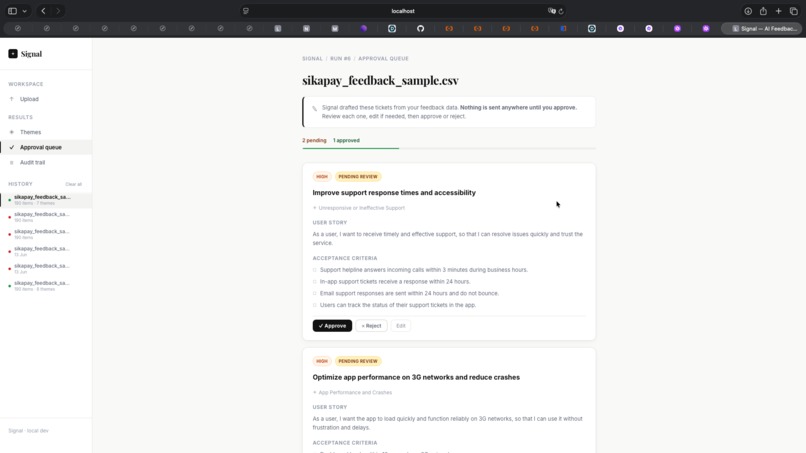Image resolution: width=806 pixels, height=453 pixels.
Task: Click the Audit trail list icon
Action: (12, 162)
